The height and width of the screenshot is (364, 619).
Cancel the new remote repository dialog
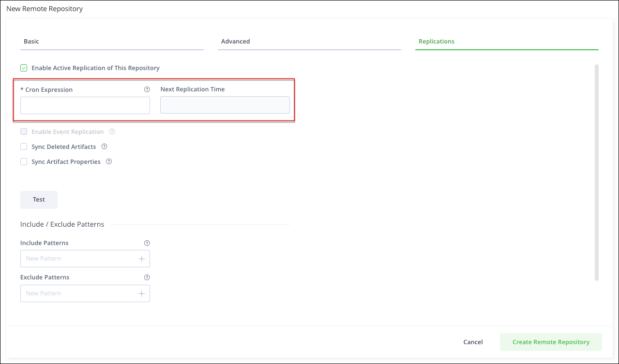tap(473, 342)
